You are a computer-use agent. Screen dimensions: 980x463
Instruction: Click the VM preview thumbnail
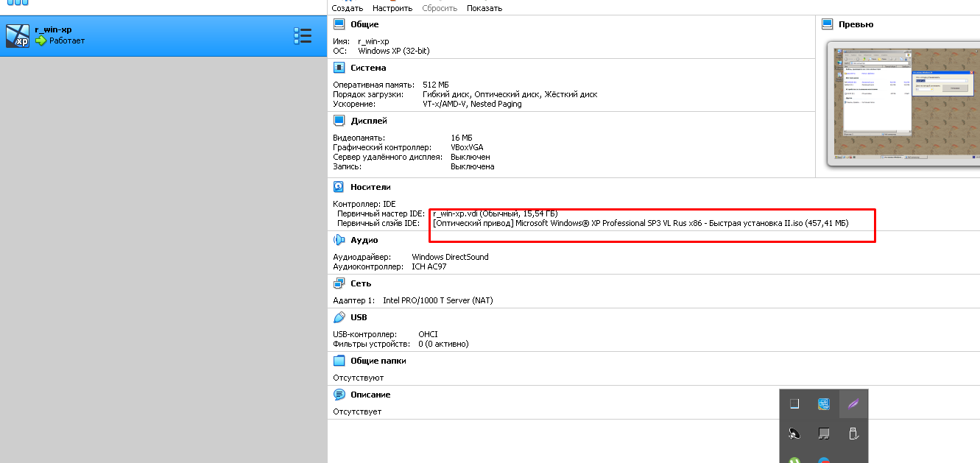click(905, 105)
